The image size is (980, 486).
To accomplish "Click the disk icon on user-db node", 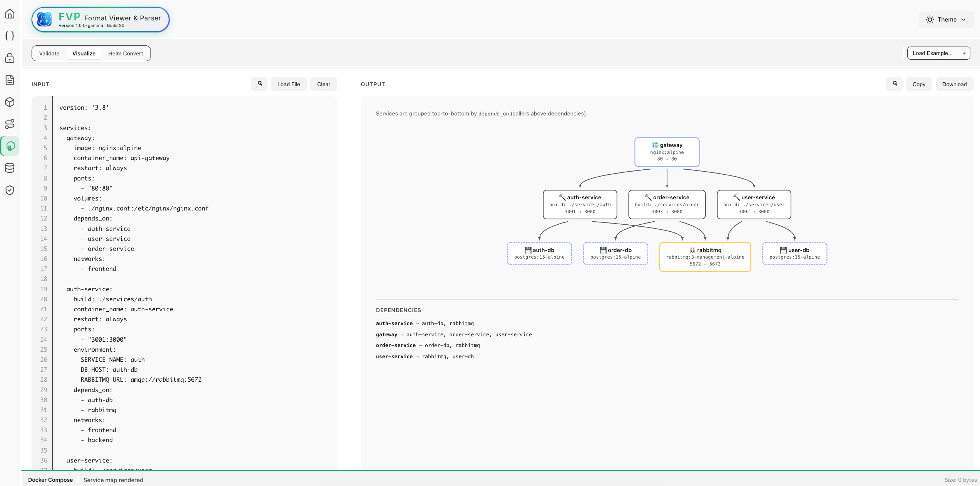I will pyautogui.click(x=783, y=250).
